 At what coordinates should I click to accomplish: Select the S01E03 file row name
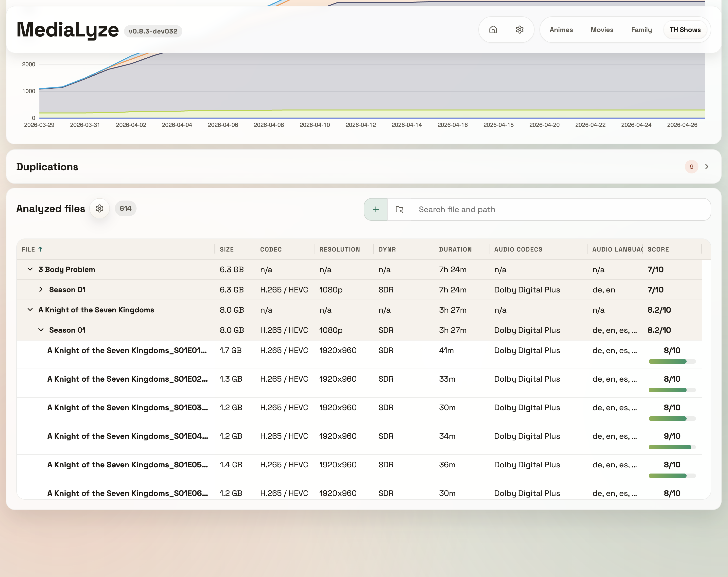[x=128, y=407]
